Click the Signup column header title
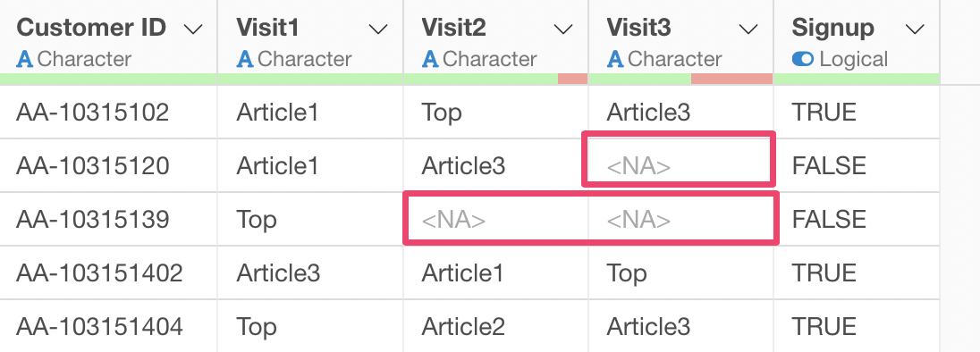 (x=833, y=28)
